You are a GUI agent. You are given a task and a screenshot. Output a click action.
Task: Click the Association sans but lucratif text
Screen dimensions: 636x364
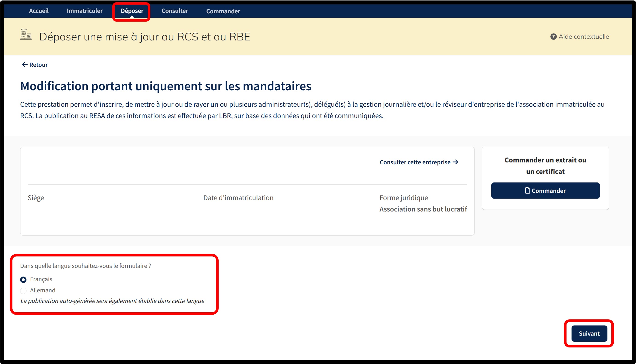coord(423,209)
